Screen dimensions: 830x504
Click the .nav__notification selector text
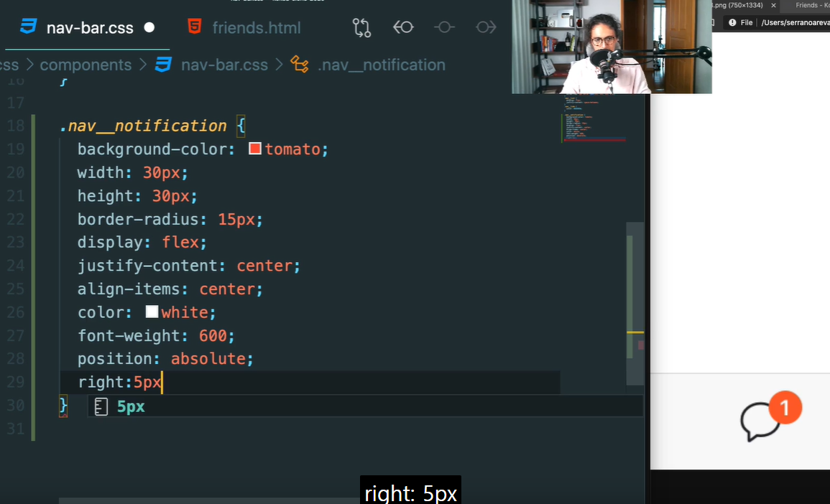coord(143,126)
